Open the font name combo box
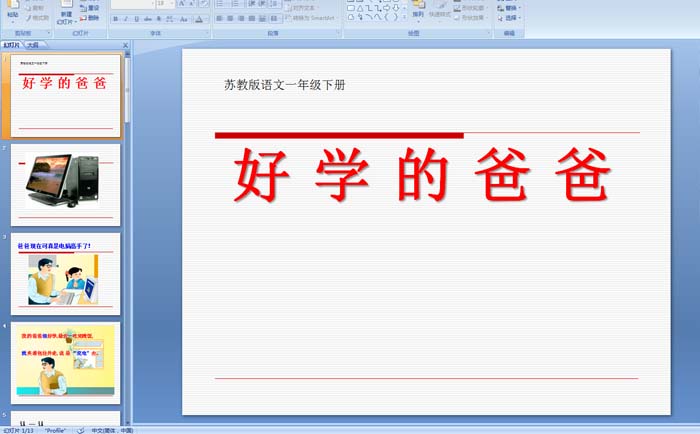The width and height of the screenshot is (700, 434). [132, 4]
